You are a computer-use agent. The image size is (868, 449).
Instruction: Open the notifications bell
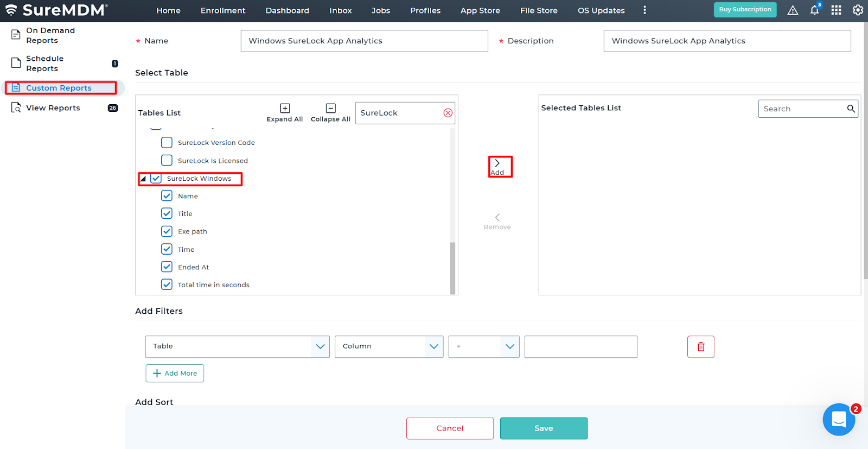pyautogui.click(x=814, y=10)
